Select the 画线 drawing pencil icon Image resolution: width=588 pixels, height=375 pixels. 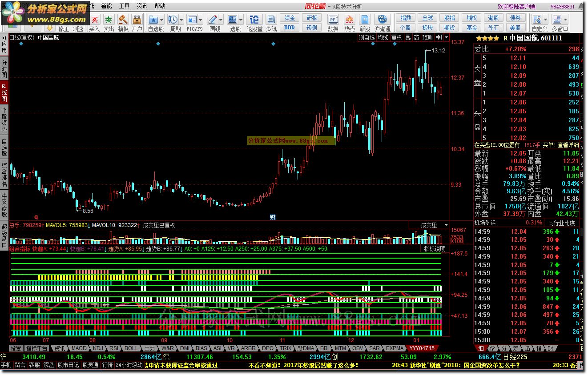[212, 20]
